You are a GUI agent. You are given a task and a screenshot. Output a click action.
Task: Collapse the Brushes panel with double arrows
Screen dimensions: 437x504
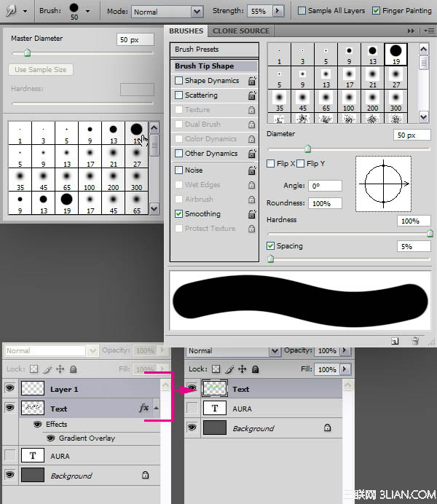point(411,31)
